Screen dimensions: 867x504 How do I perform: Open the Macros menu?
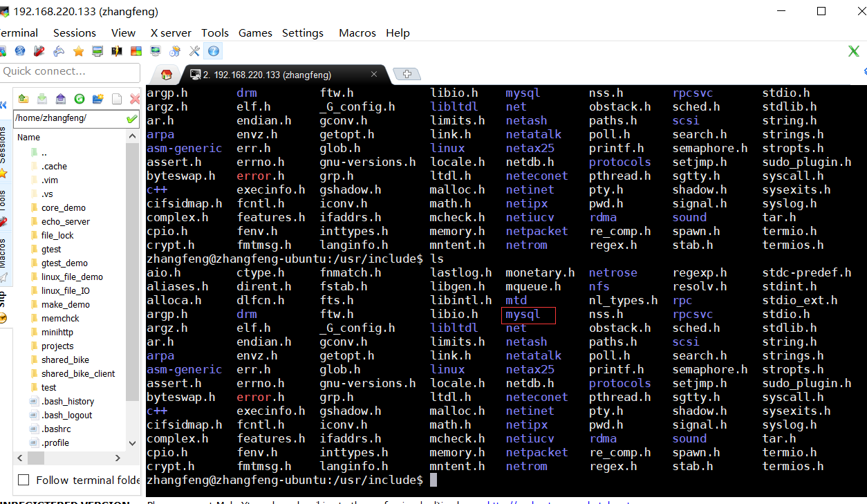[357, 32]
